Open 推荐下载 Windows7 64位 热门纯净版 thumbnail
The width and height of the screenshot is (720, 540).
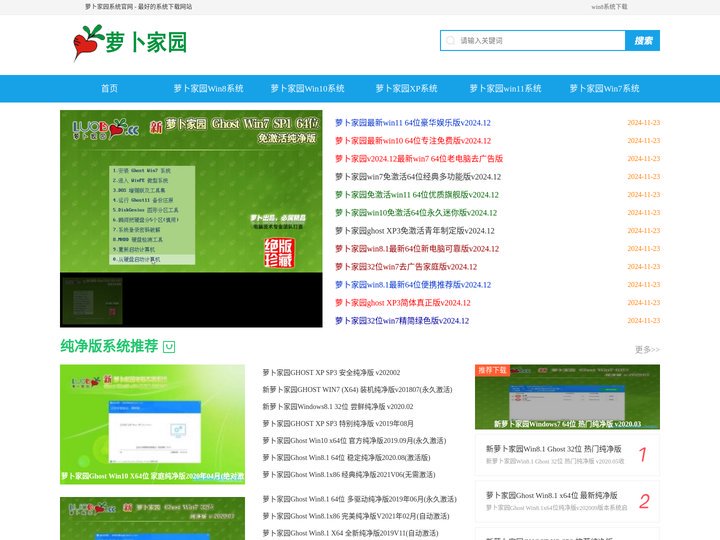567,397
